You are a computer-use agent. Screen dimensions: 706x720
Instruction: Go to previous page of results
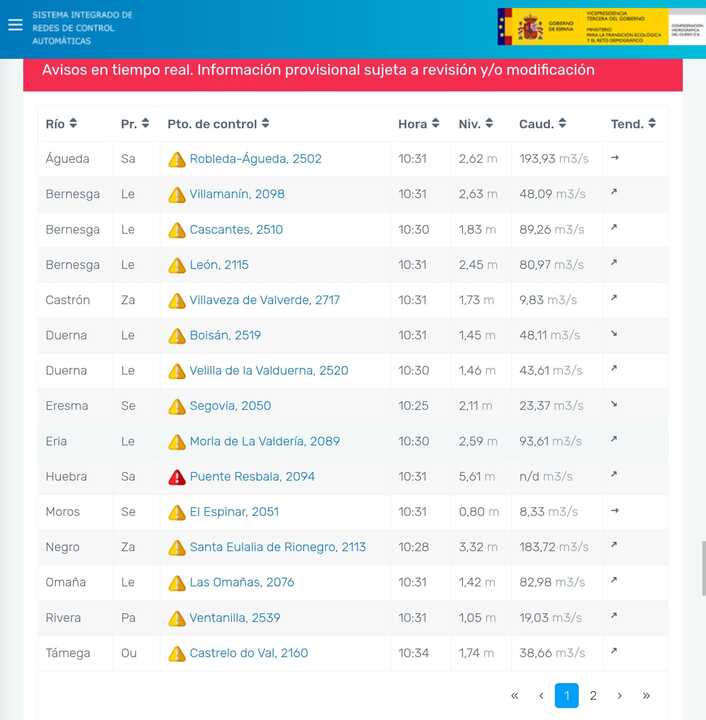(541, 696)
